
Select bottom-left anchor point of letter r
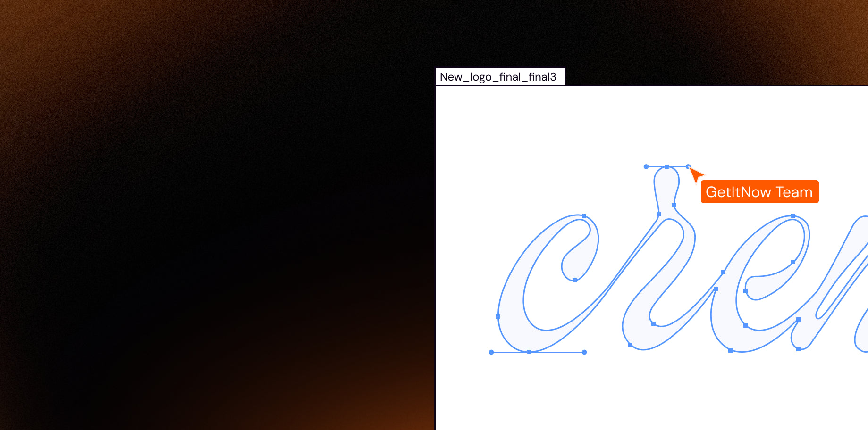point(630,345)
